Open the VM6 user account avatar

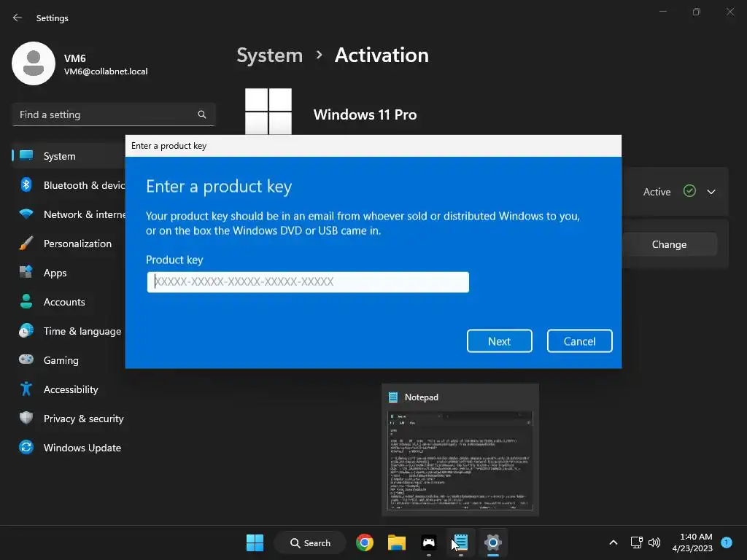tap(34, 63)
